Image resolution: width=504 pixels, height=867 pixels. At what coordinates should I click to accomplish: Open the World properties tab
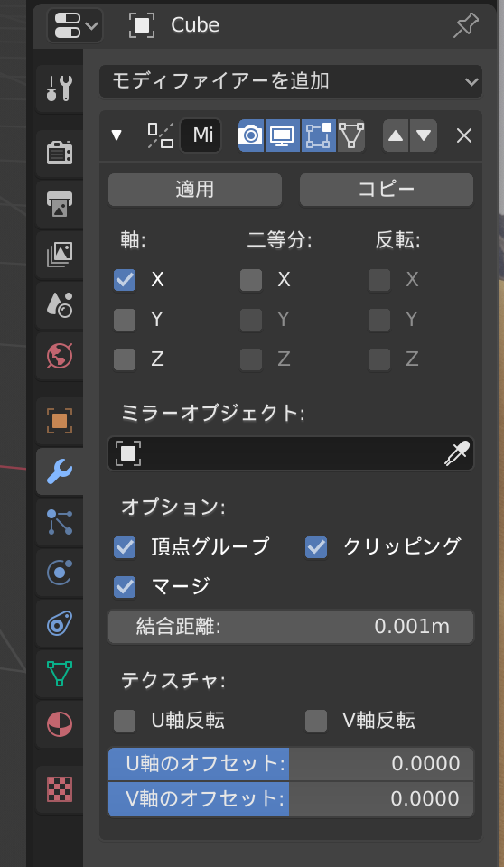[x=60, y=356]
